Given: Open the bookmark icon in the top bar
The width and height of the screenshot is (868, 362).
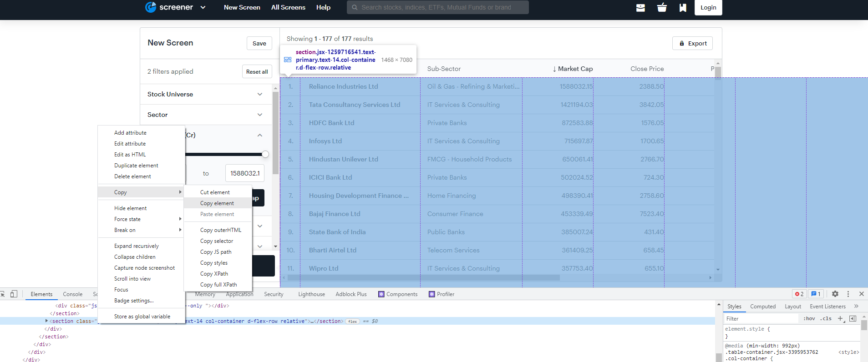Looking at the screenshot, I should point(683,7).
